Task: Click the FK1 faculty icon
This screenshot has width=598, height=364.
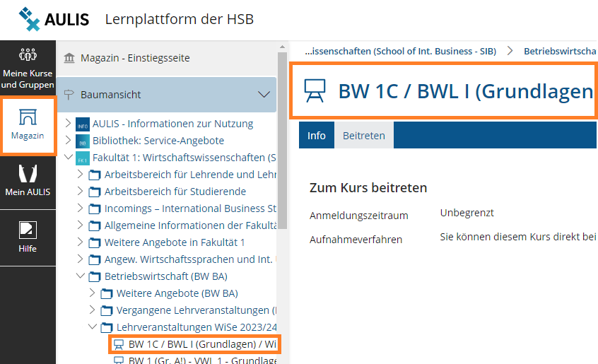Action: [83, 158]
